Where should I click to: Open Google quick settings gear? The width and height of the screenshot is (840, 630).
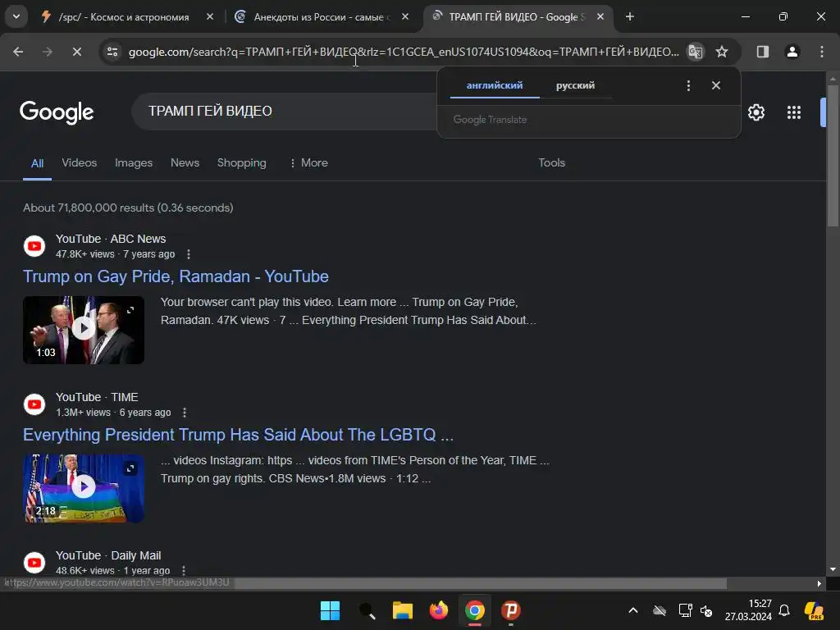tap(756, 112)
